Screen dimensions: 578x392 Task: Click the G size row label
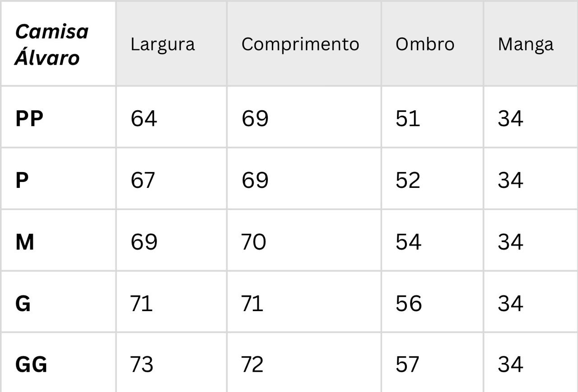point(23,303)
